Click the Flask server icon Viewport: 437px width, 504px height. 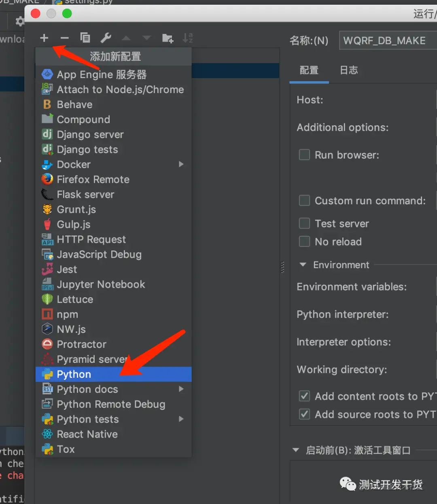tap(47, 195)
